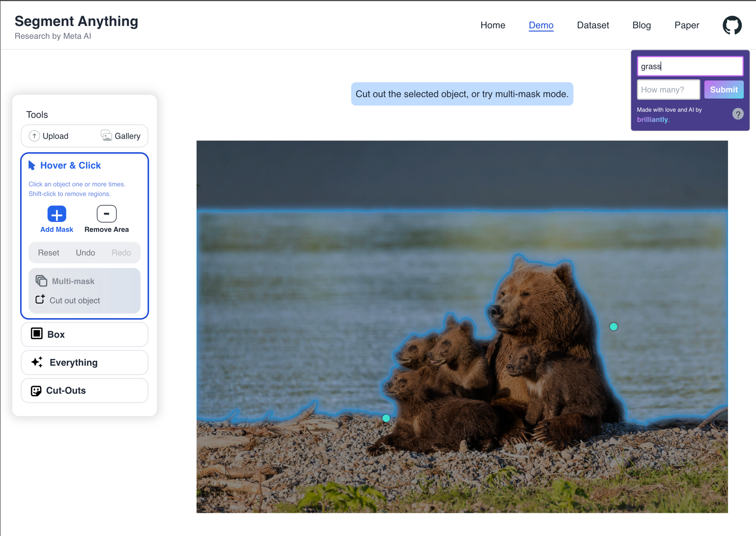Click the Gallery pictures icon
The image size is (756, 536).
pyautogui.click(x=106, y=135)
